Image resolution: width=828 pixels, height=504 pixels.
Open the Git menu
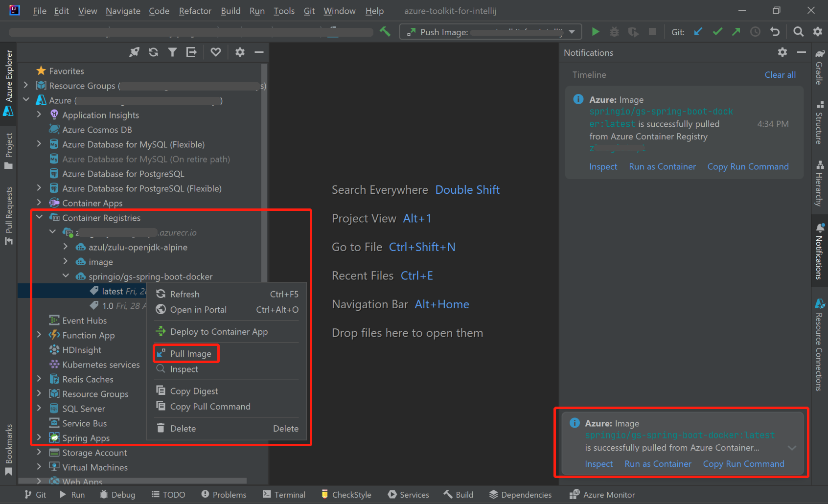coord(309,11)
